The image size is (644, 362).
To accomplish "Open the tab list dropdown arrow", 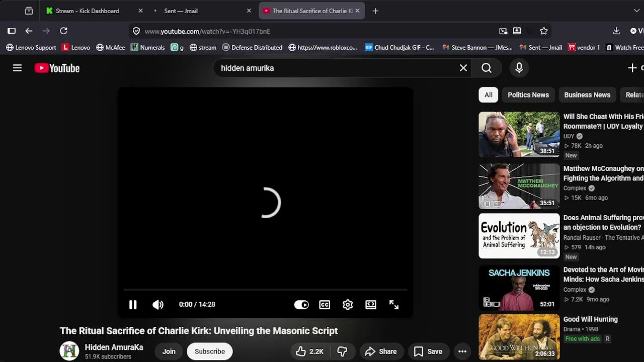I will (636, 11).
